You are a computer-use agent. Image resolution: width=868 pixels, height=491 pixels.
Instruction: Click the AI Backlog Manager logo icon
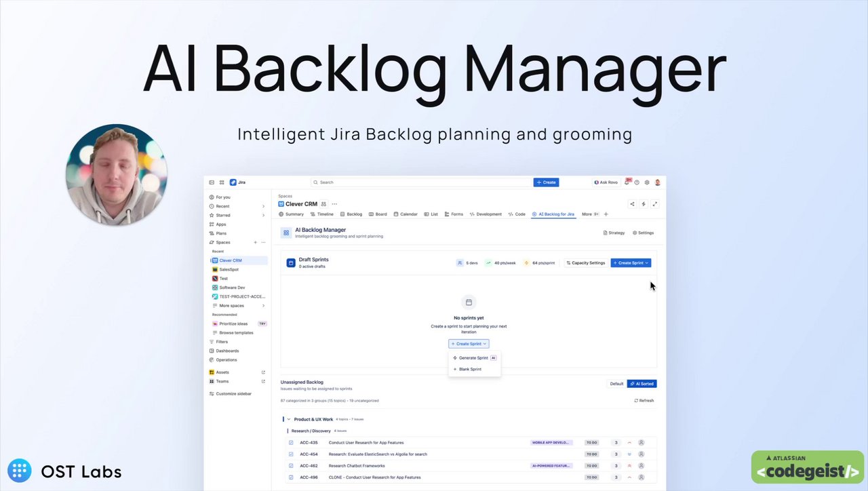click(x=286, y=233)
